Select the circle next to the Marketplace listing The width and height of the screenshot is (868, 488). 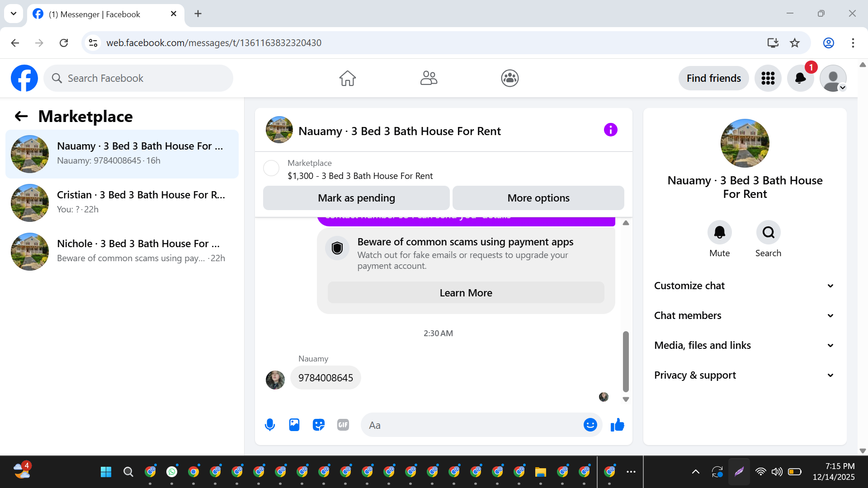271,168
